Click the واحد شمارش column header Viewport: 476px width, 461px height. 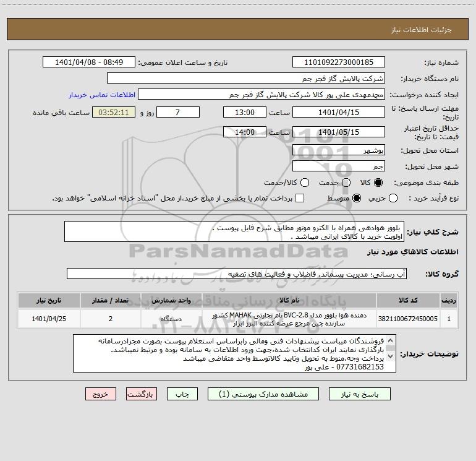171,300
